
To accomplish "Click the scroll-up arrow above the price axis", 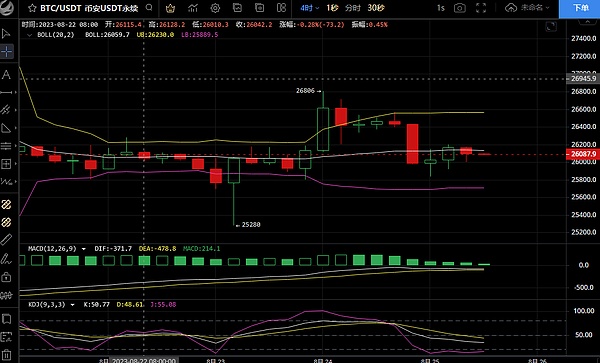I will click(587, 23).
